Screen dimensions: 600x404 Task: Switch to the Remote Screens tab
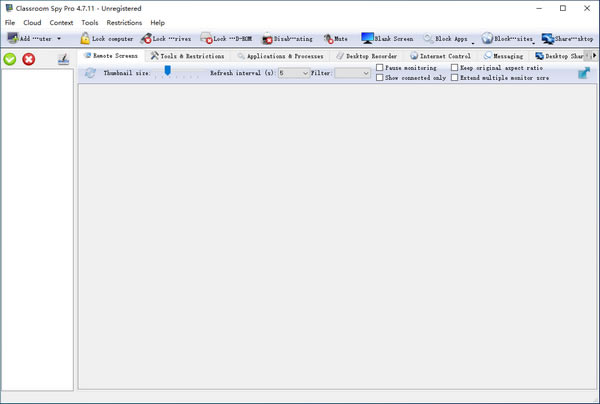111,56
